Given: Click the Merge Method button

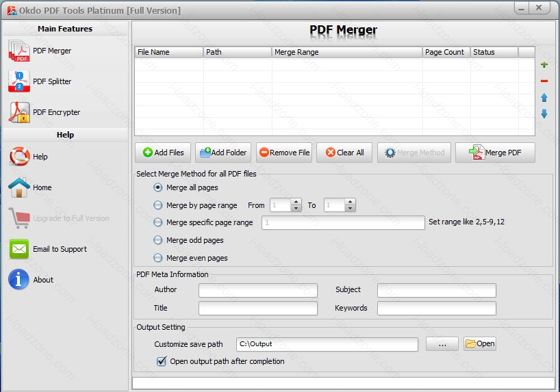Looking at the screenshot, I should point(414,153).
